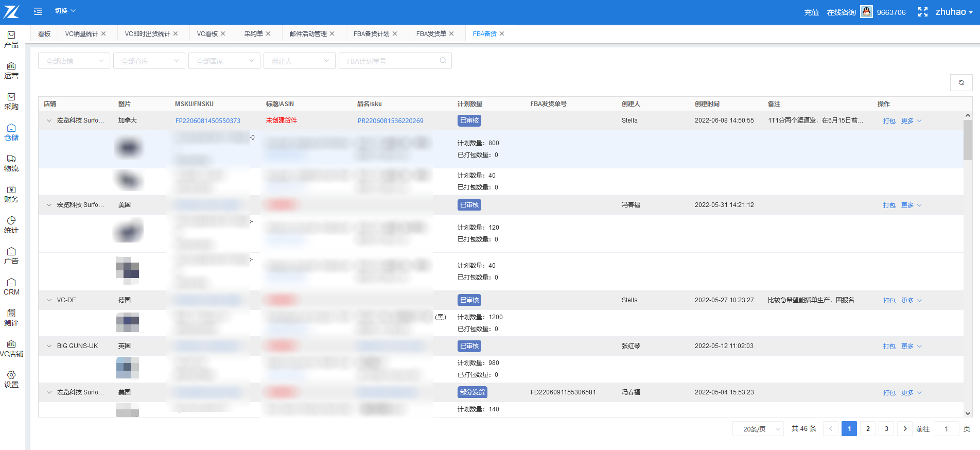Open the 产品 sidebar icon
980x450 pixels.
(11, 36)
